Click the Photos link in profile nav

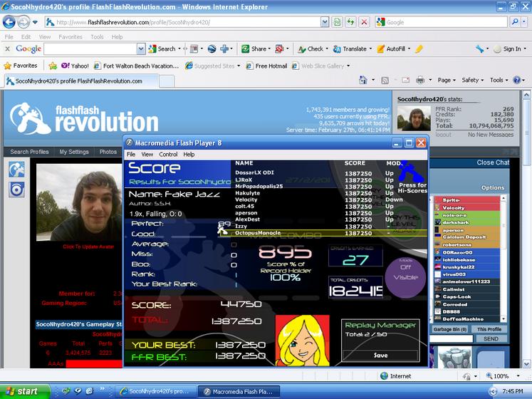click(x=108, y=152)
